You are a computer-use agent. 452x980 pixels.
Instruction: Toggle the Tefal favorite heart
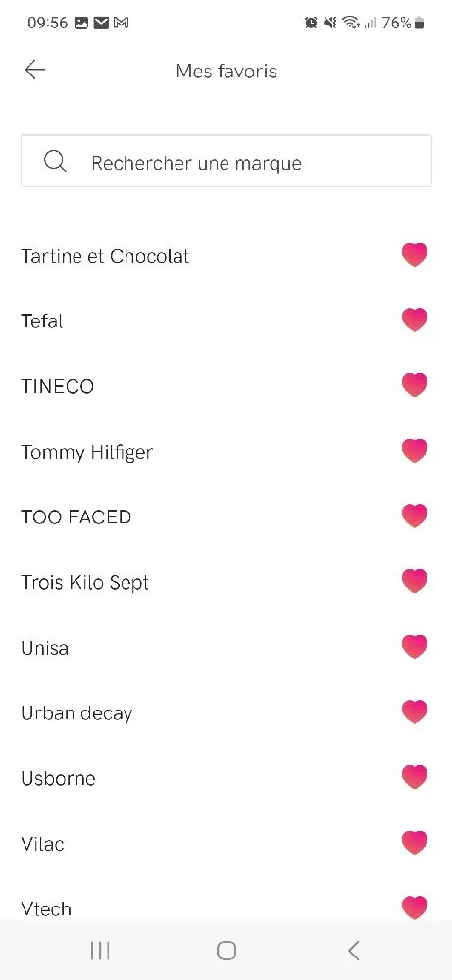point(415,320)
